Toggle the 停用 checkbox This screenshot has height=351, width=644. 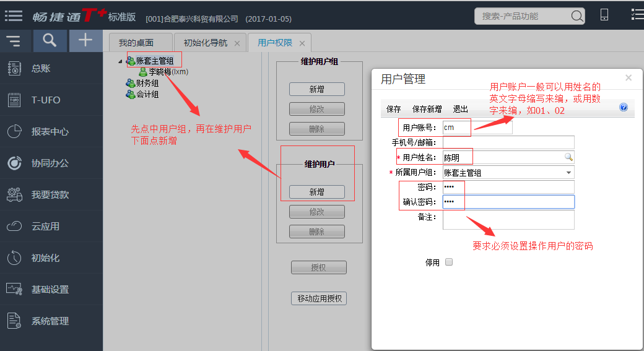[x=449, y=262]
